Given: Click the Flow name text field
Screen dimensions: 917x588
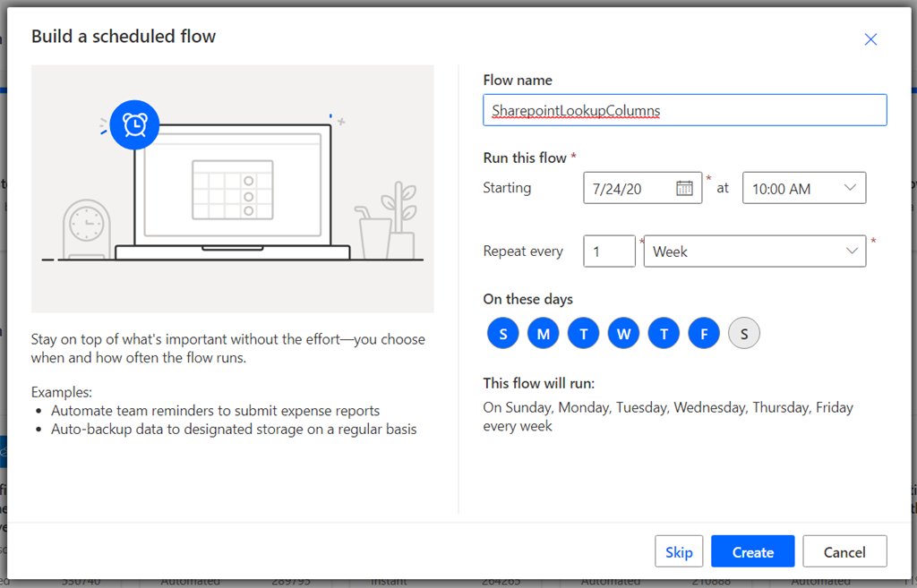Looking at the screenshot, I should 684,110.
